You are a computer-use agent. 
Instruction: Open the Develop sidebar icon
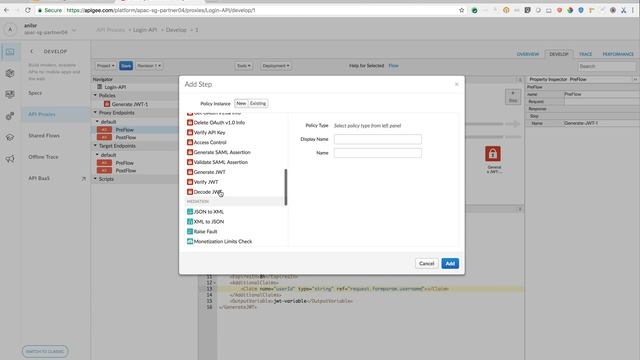pyautogui.click(x=10, y=51)
